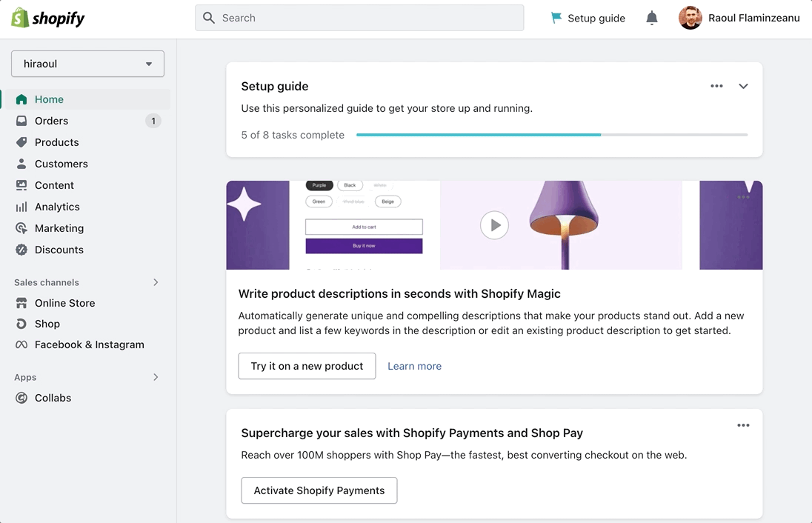Open Shopify Magic card more options

[743, 197]
